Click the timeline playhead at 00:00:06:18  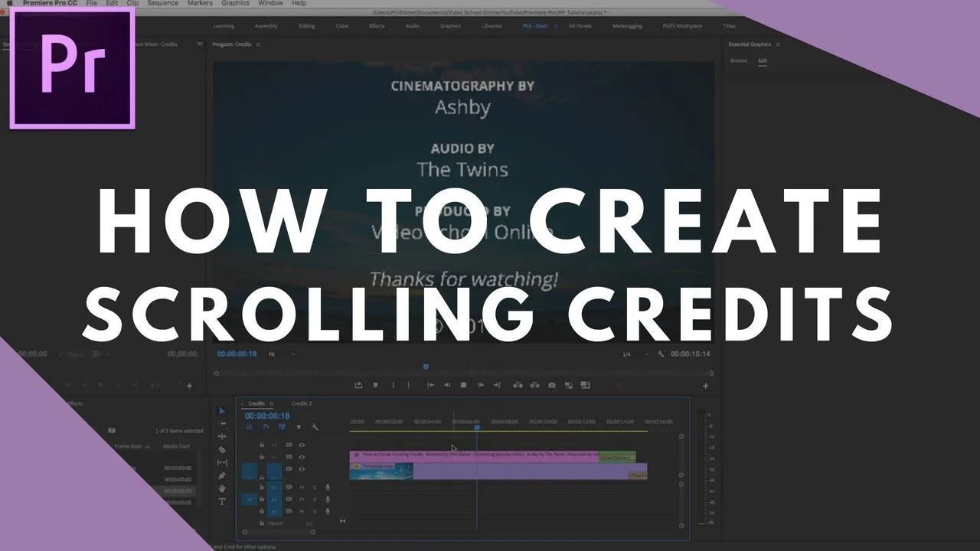[x=476, y=426]
